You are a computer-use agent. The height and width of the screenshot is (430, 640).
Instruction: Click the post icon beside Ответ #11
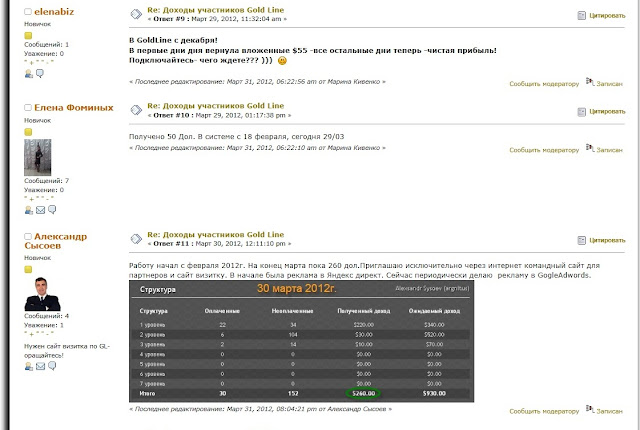pyautogui.click(x=135, y=239)
